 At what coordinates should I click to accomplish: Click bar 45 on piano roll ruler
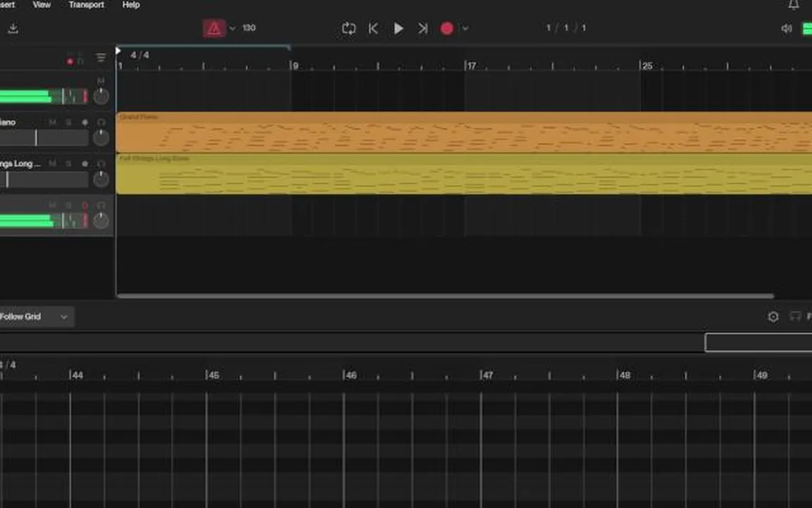(213, 375)
